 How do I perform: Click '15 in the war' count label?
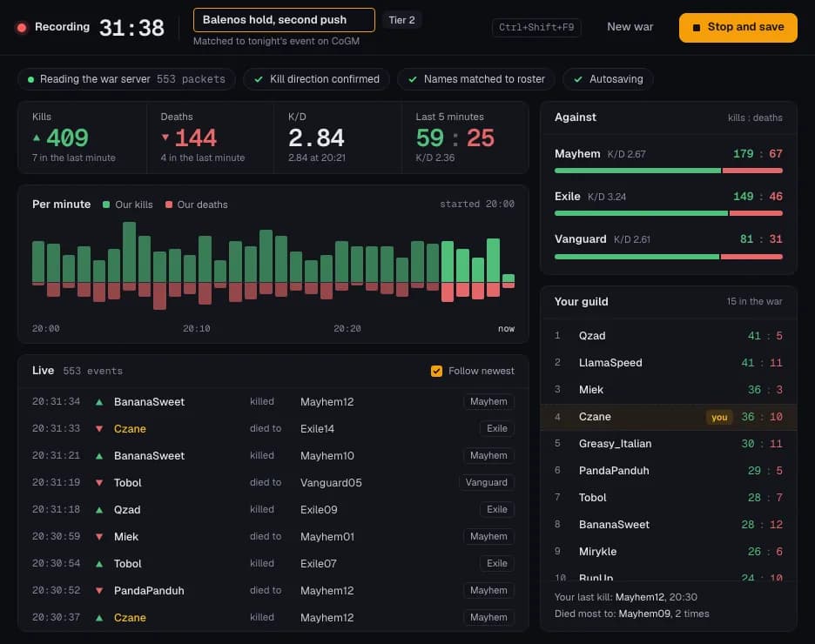(x=754, y=302)
